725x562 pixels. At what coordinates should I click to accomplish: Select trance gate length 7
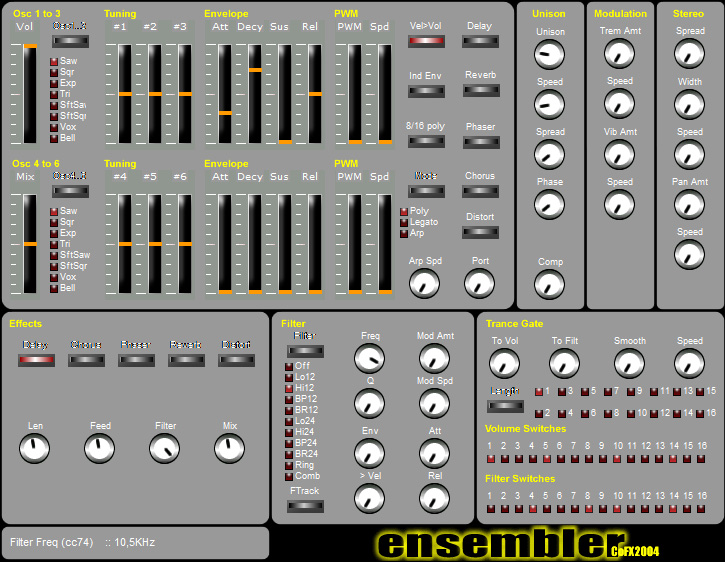coord(608,392)
